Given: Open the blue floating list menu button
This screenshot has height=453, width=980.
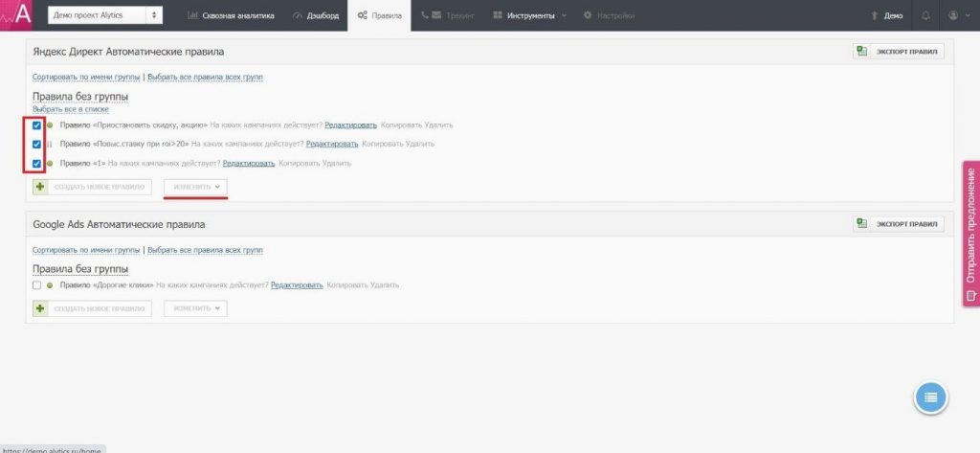Looking at the screenshot, I should (x=930, y=397).
